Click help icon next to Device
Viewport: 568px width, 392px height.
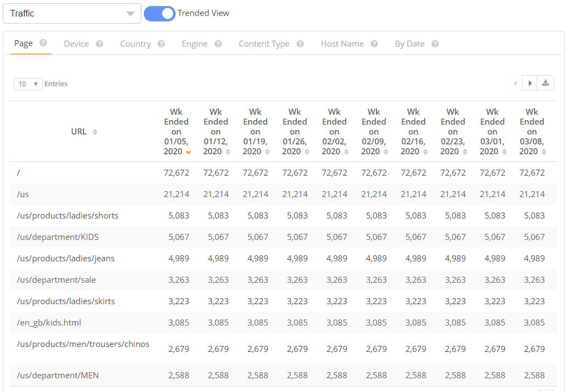[x=99, y=44]
